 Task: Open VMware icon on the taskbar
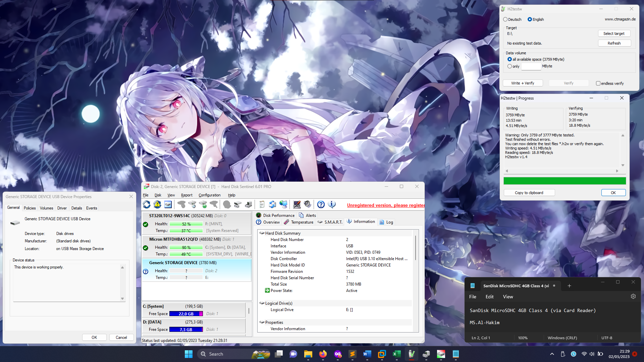click(382, 354)
